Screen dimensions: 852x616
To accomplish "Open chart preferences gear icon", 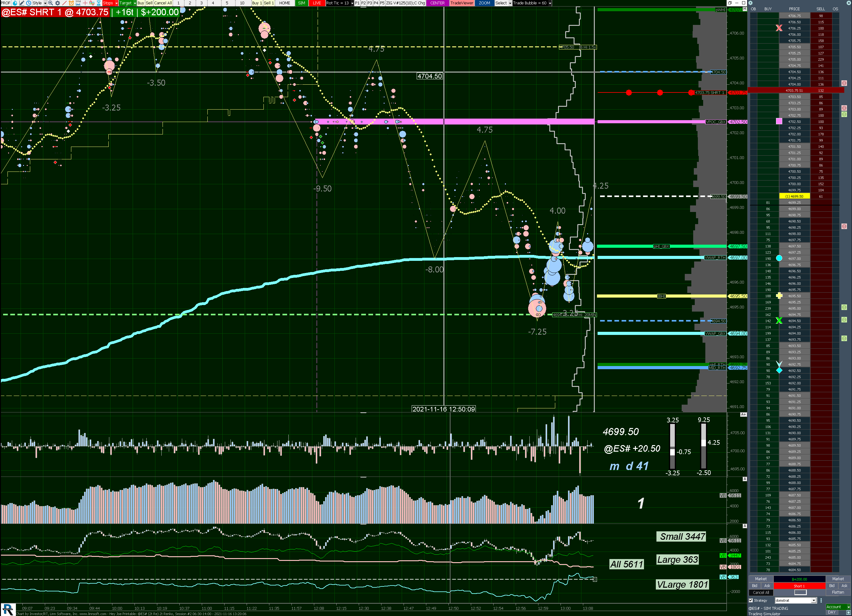I will [x=58, y=3].
